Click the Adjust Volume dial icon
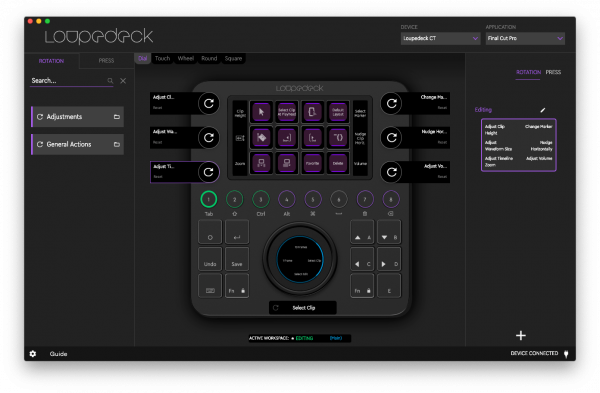 click(x=391, y=172)
